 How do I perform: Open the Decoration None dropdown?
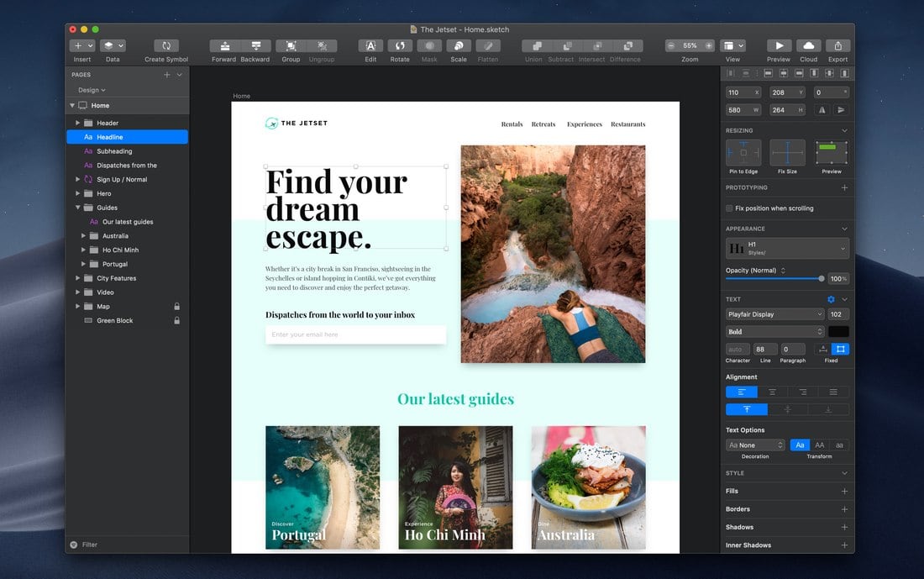point(755,445)
